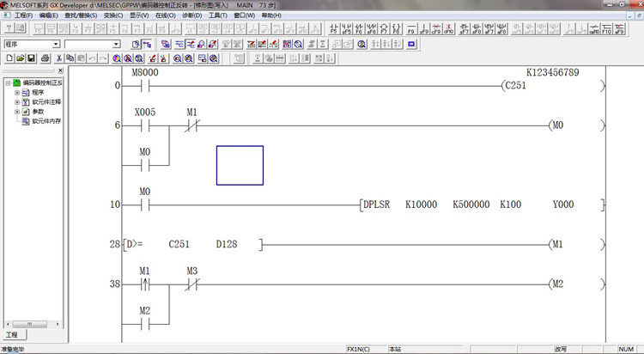The image size is (644, 354).
Task: Click the M1 rising-edge contact at step 38
Action: 144,284
